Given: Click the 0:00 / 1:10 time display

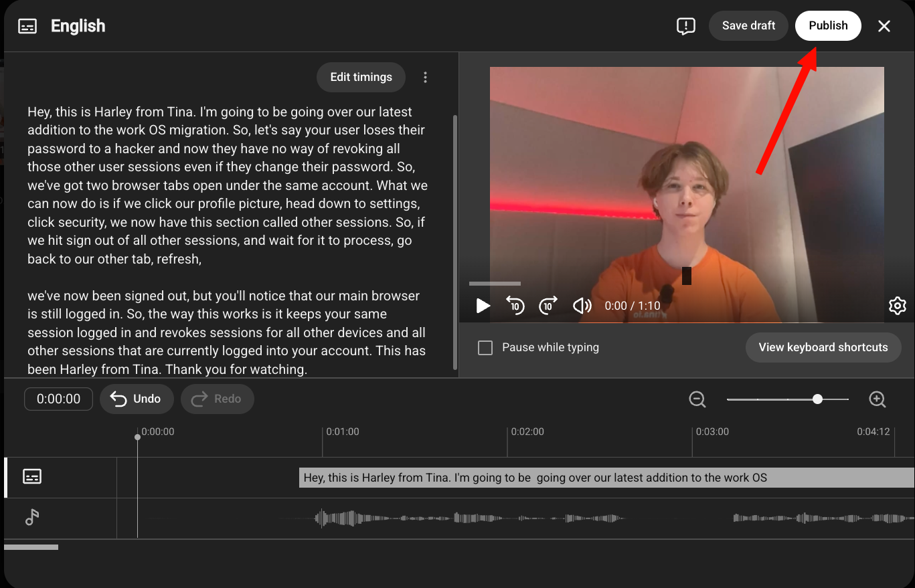Looking at the screenshot, I should pyautogui.click(x=633, y=306).
